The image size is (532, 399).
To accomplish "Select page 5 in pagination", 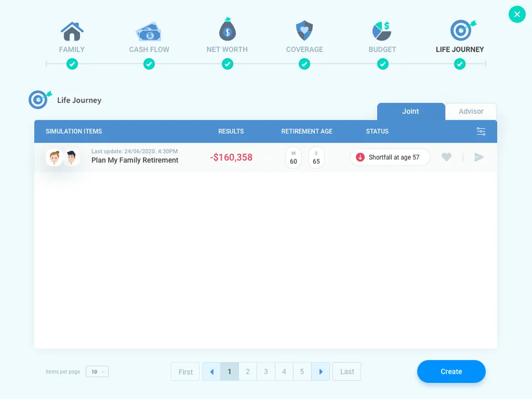I will tap(302, 371).
